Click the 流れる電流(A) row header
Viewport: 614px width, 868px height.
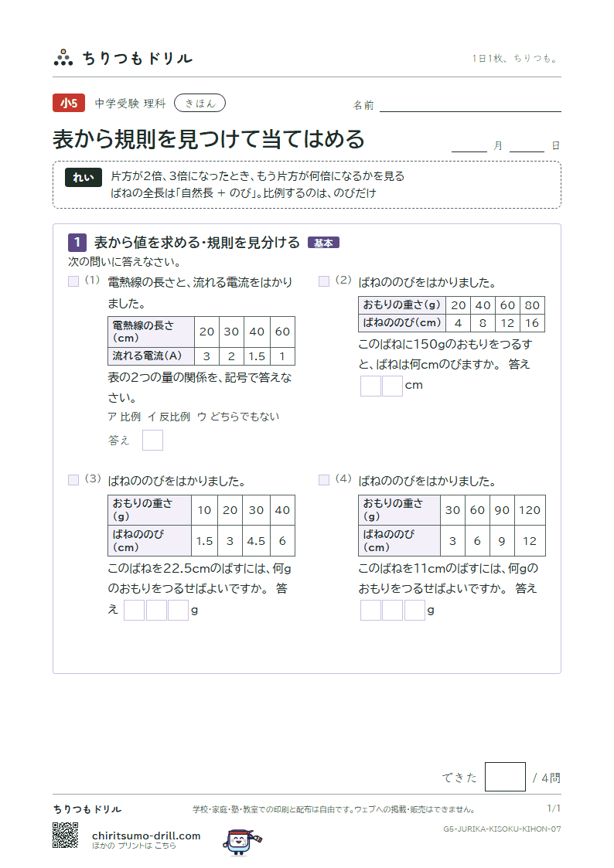pos(151,356)
